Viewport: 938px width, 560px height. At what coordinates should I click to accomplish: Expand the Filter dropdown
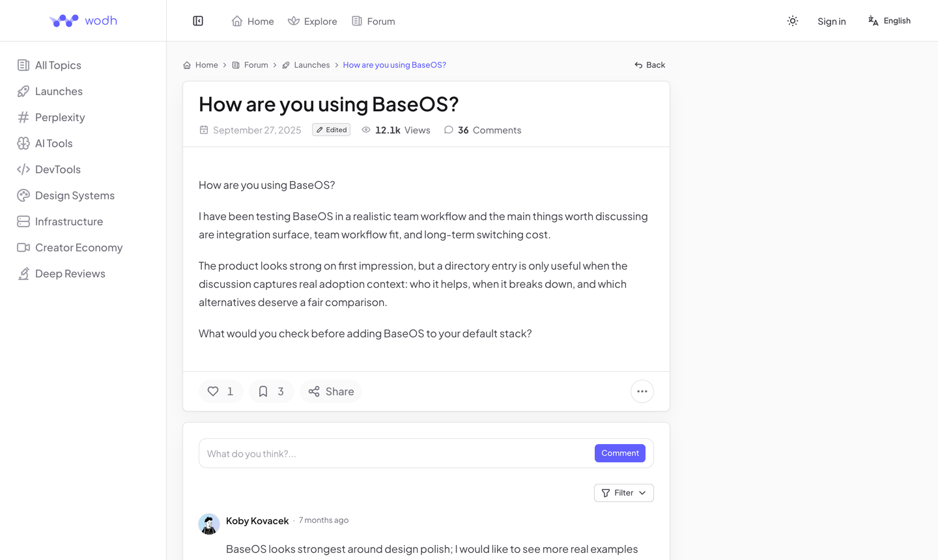point(624,493)
